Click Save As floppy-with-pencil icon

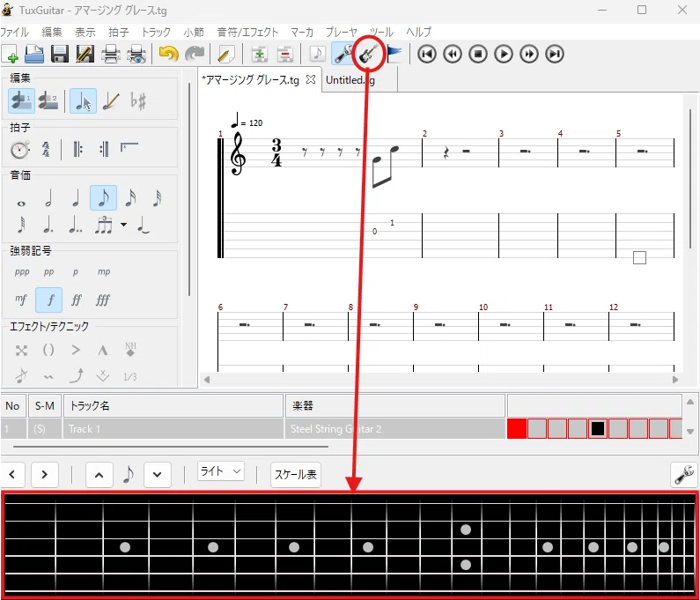pos(85,54)
